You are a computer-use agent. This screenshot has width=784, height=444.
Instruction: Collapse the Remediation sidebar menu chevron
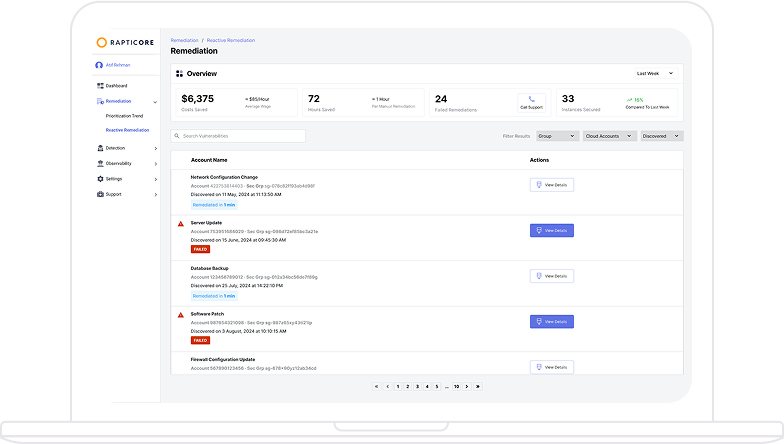(x=155, y=102)
